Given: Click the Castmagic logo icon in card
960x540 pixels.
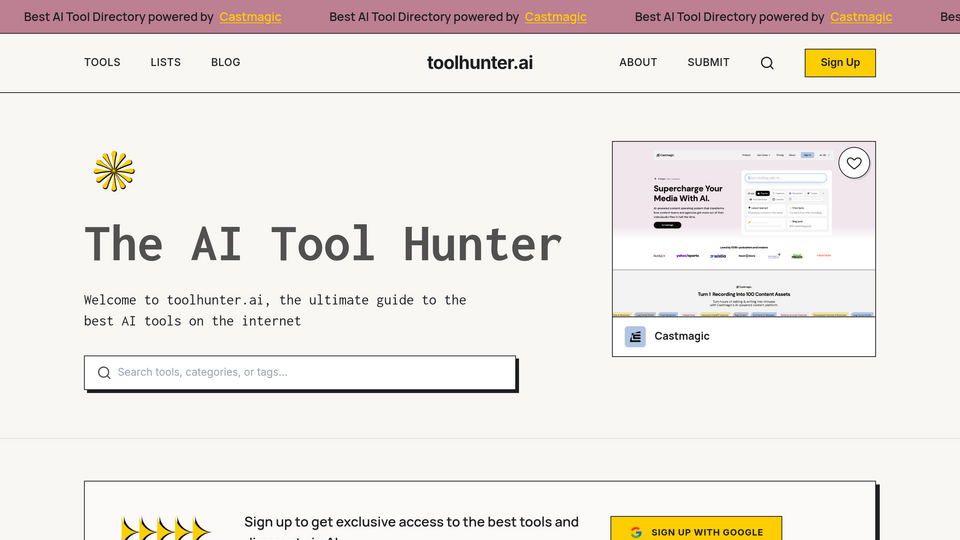Looking at the screenshot, I should [x=635, y=336].
